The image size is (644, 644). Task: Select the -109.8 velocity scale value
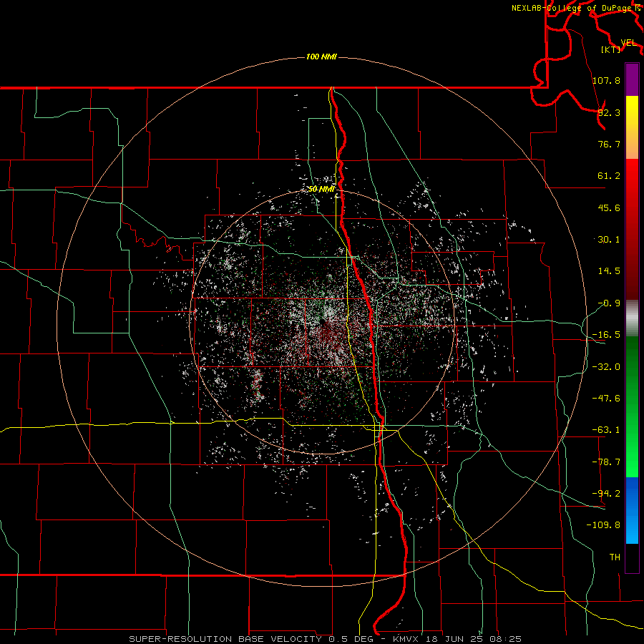(x=603, y=525)
